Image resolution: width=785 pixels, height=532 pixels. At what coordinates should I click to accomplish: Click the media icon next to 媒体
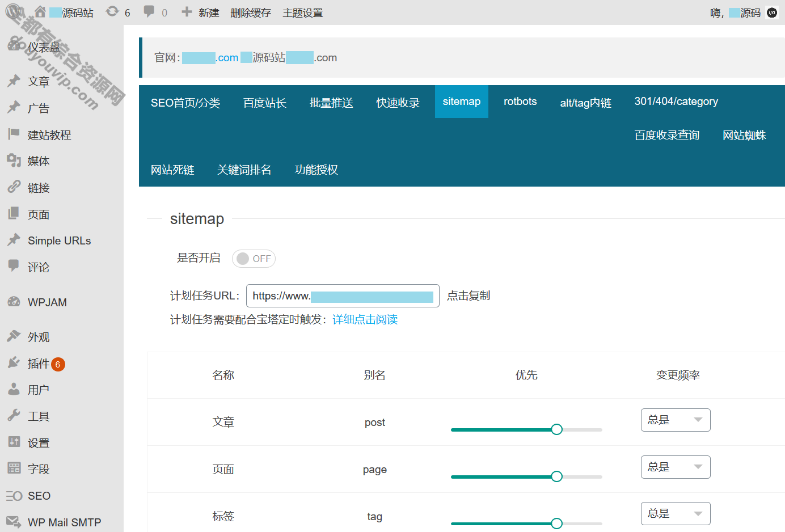pyautogui.click(x=14, y=161)
